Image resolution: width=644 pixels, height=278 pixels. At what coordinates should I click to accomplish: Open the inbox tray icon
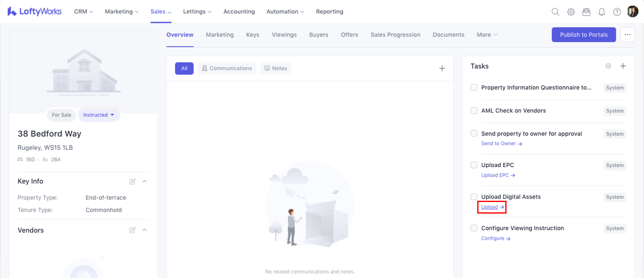[x=586, y=12]
